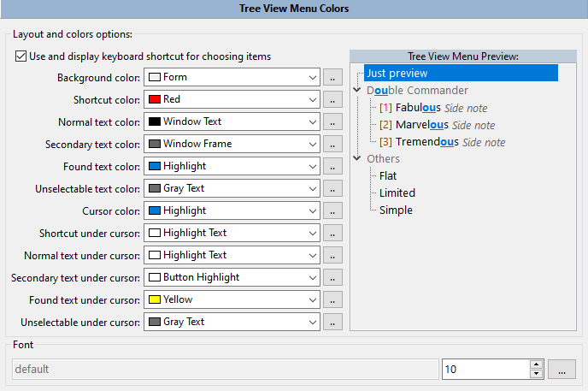Viewport: 588px width, 391px height.
Task: Click the ellipsis button beside Cursor color
Action: pos(332,210)
